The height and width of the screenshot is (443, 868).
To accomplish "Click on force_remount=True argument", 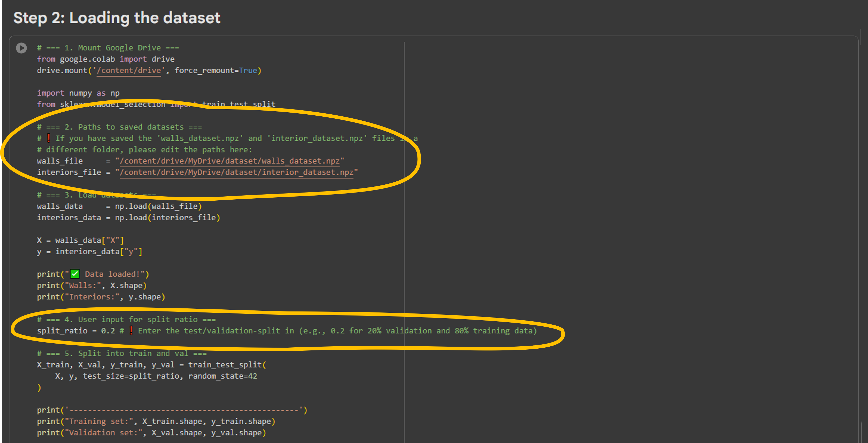I will tap(216, 70).
